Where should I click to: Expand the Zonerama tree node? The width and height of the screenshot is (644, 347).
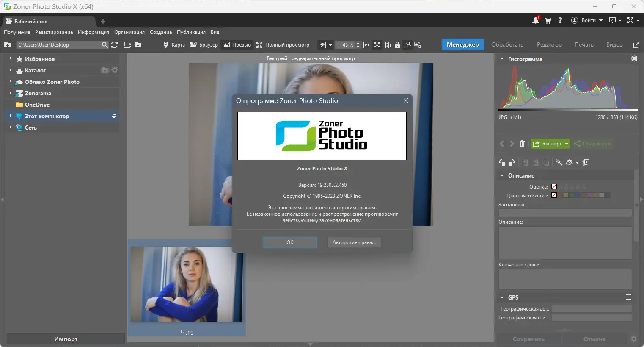[10, 93]
